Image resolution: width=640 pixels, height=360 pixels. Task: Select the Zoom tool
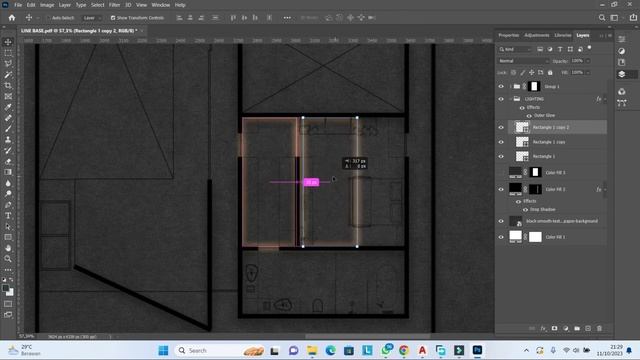tap(8, 259)
